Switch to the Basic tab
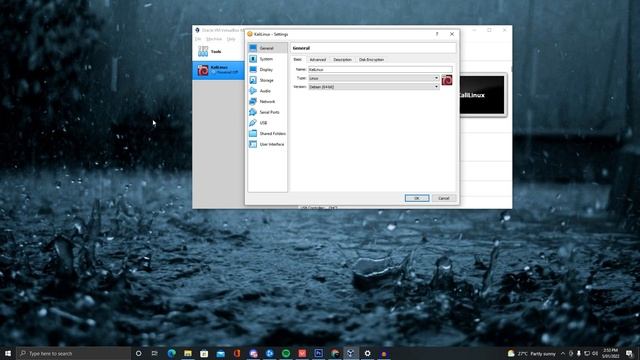This screenshot has width=640, height=360. coord(298,60)
